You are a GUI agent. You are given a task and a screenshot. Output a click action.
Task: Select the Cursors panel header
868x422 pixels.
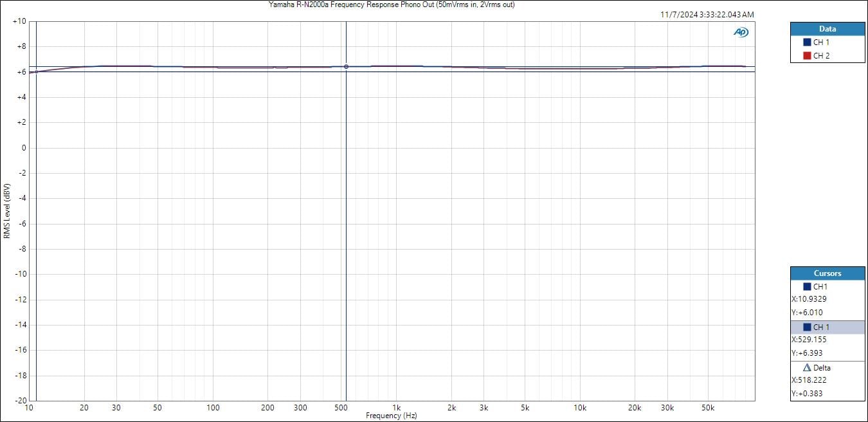(827, 273)
